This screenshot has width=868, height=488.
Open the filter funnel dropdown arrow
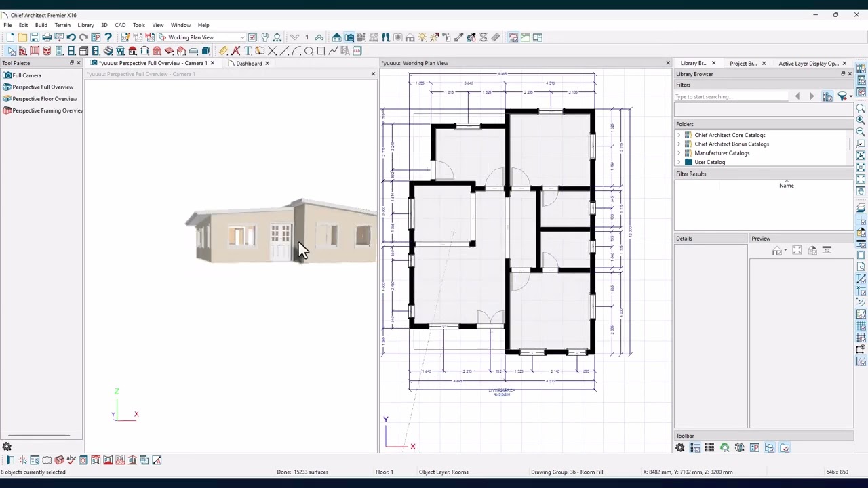(850, 96)
